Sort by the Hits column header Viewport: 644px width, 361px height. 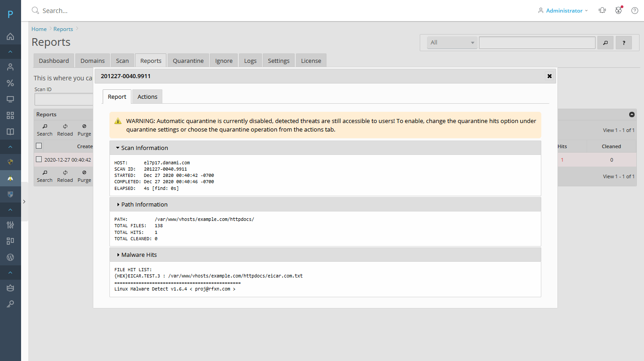[x=562, y=146]
